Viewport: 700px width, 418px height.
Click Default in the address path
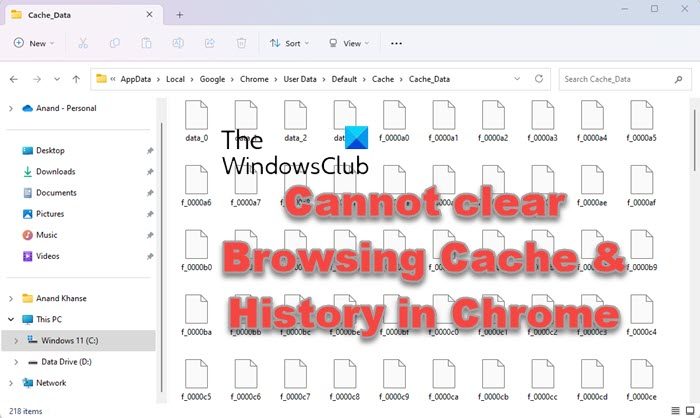click(x=344, y=79)
